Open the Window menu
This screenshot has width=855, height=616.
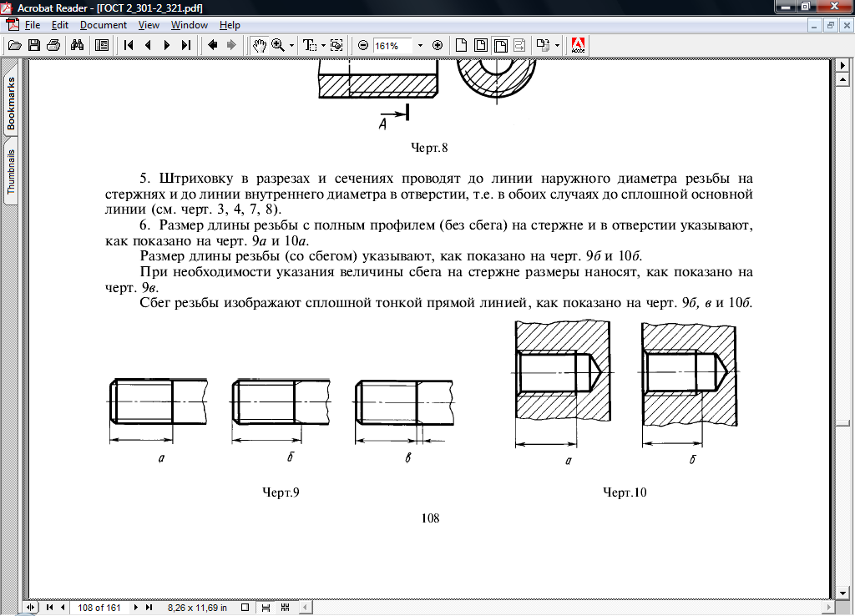190,25
